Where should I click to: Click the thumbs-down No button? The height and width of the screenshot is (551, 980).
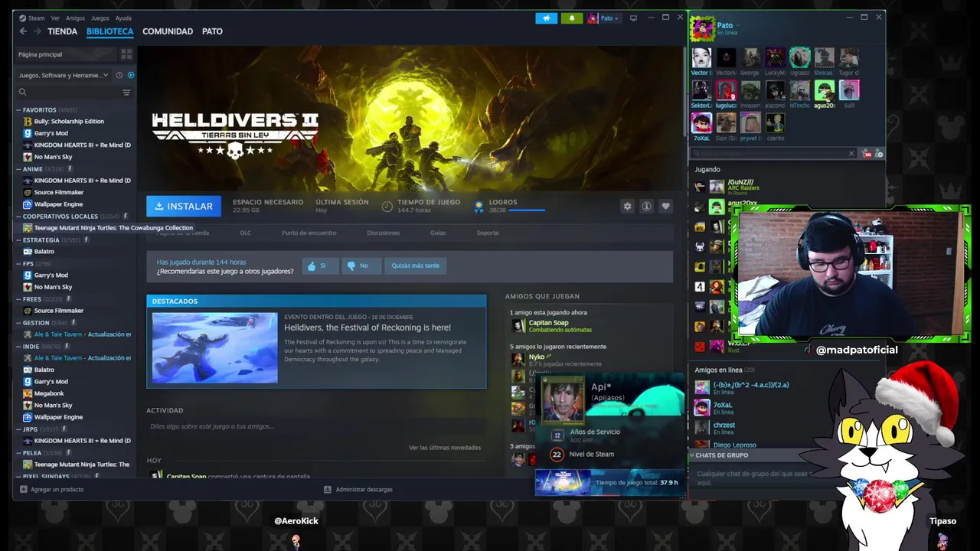(361, 266)
